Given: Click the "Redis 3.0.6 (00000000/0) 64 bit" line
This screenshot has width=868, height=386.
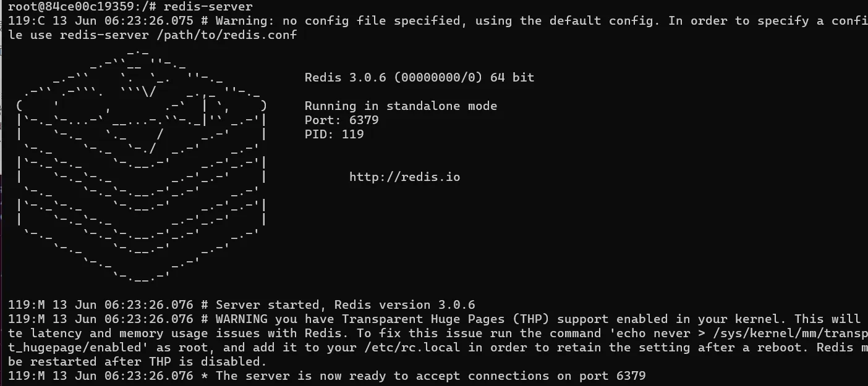Looking at the screenshot, I should pos(419,78).
